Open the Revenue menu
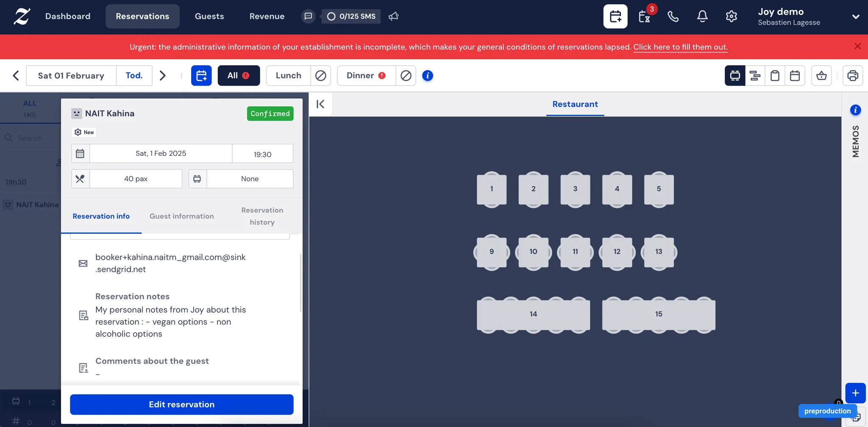This screenshot has height=427, width=868. tap(267, 17)
